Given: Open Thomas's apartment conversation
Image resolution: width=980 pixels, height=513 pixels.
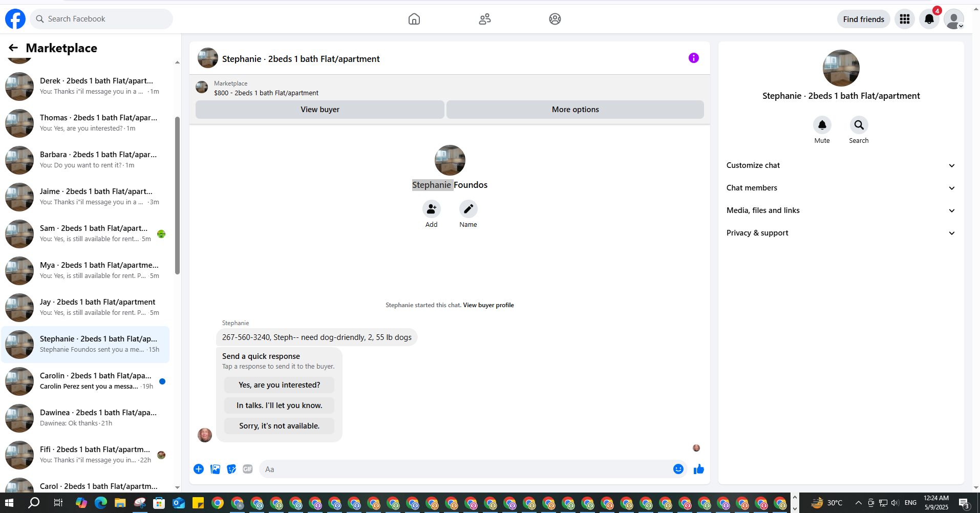Looking at the screenshot, I should [x=86, y=123].
